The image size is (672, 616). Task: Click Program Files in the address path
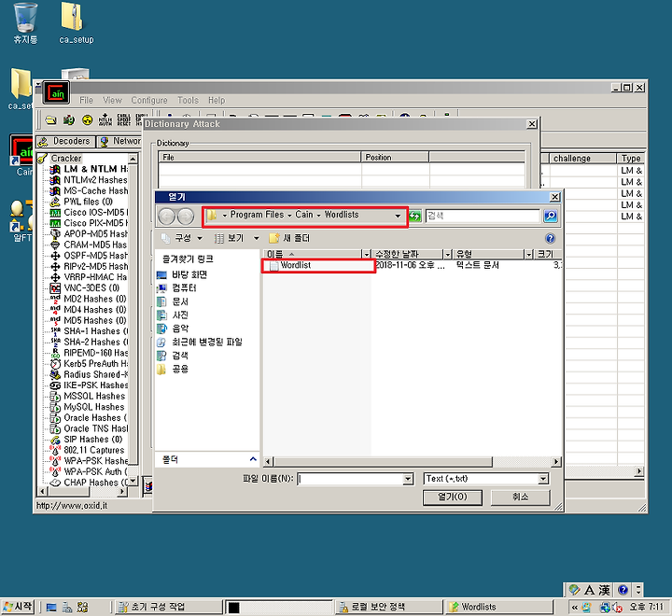258,215
